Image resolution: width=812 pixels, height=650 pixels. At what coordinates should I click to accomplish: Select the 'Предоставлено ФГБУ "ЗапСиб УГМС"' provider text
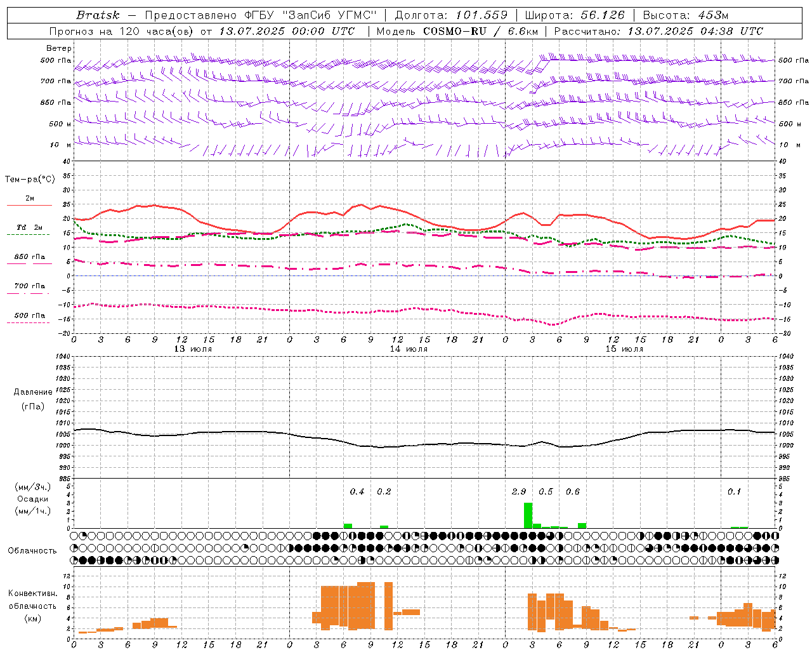[x=261, y=15]
